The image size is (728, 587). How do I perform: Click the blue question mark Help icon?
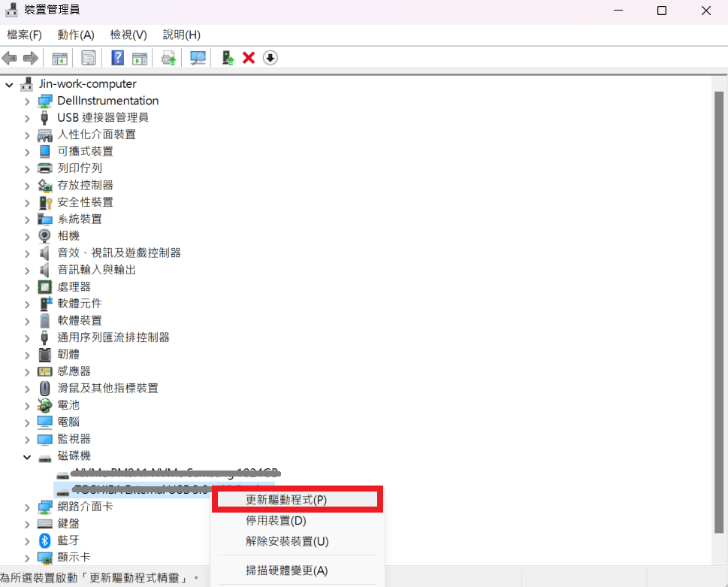pos(117,58)
